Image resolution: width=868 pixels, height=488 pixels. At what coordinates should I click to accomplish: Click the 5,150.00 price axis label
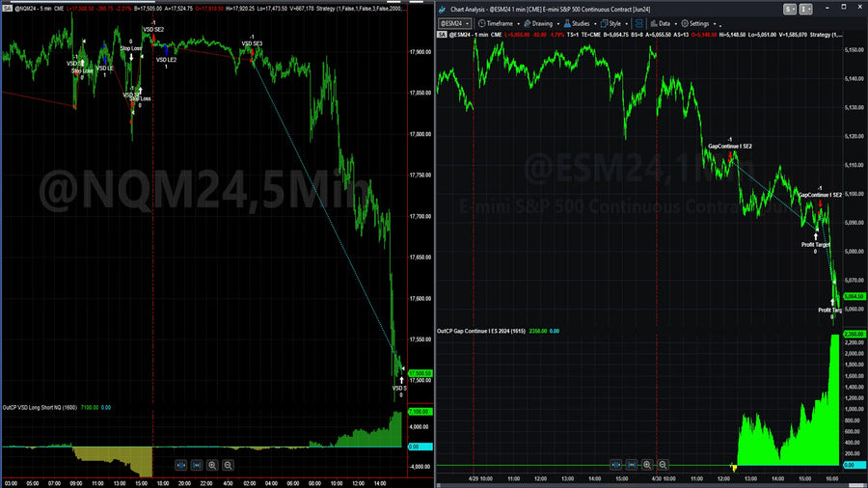[854, 50]
